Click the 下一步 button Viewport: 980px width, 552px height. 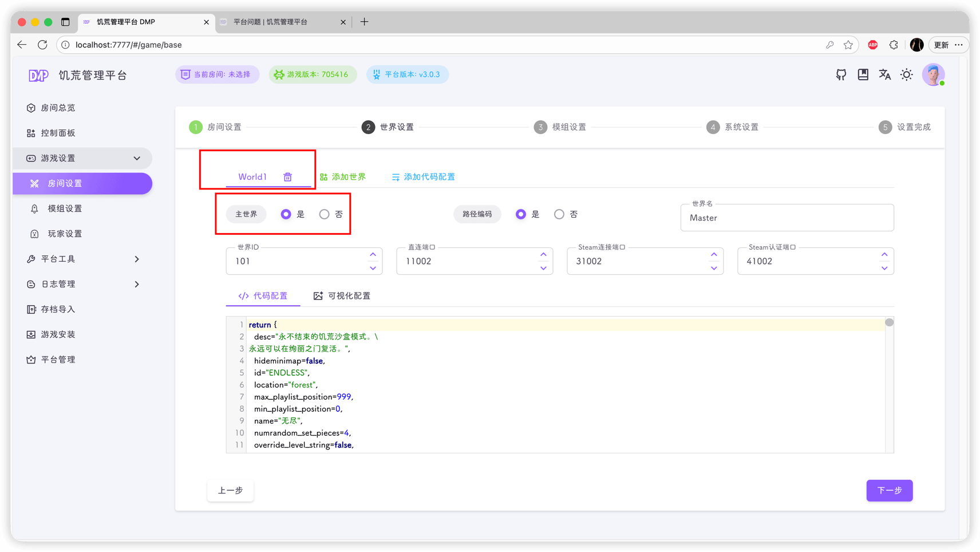[889, 490]
